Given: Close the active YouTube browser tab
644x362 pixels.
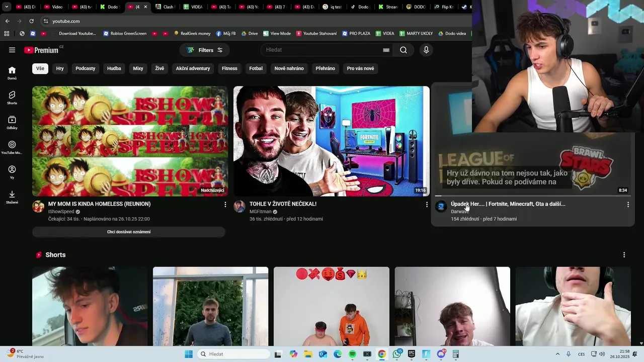Looking at the screenshot, I should click(x=145, y=7).
